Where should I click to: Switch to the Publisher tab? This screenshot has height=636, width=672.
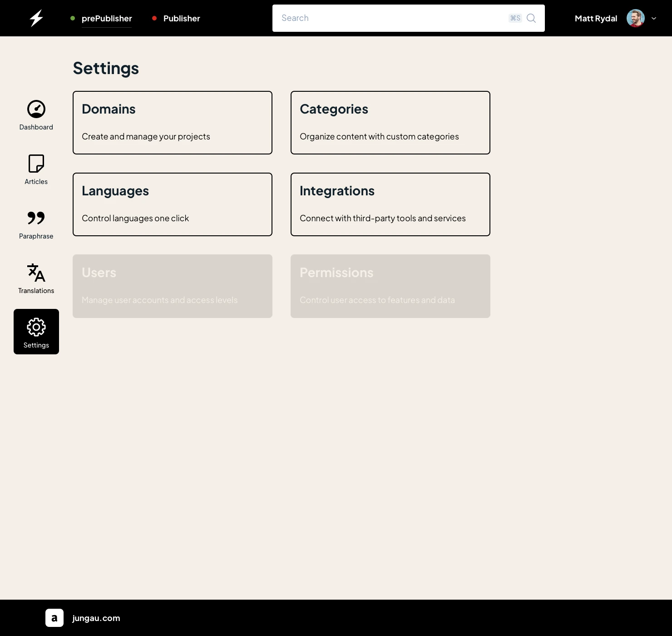[x=182, y=18]
